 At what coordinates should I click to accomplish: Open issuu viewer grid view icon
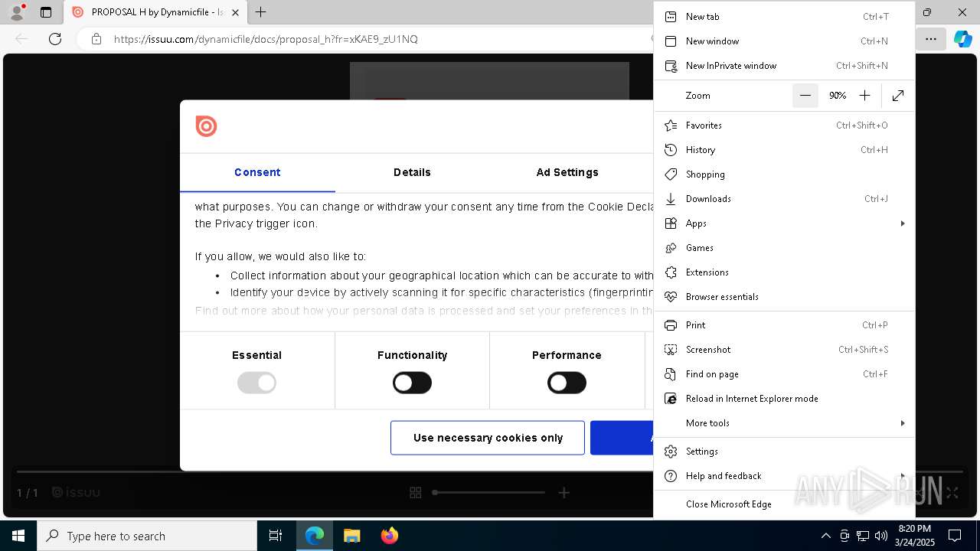click(416, 493)
